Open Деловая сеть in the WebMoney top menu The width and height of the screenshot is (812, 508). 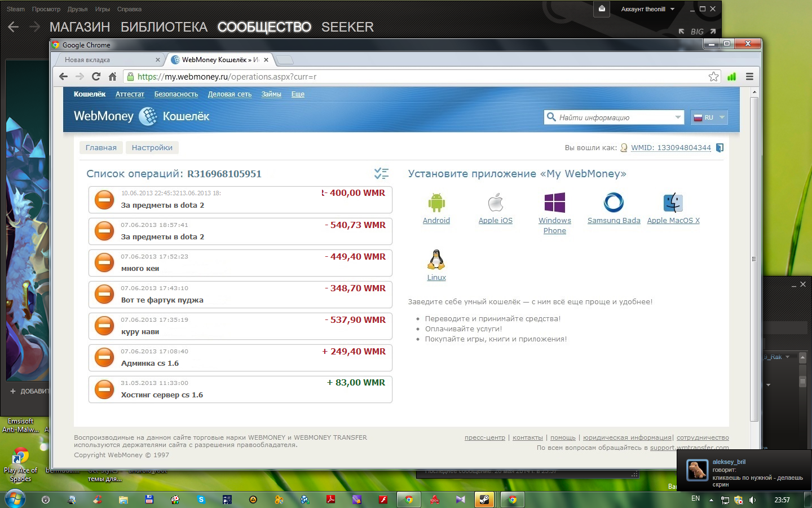click(x=230, y=94)
